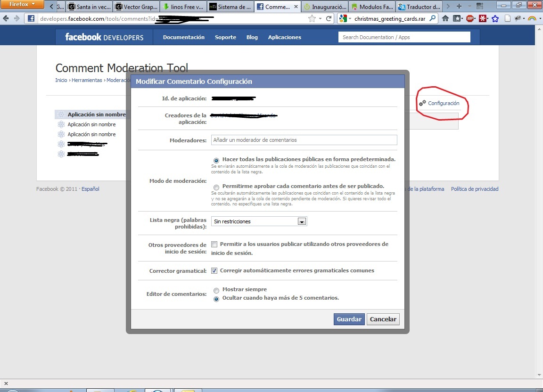Open 'Política de privacidad' link
This screenshot has height=392, width=543.
coord(475,189)
